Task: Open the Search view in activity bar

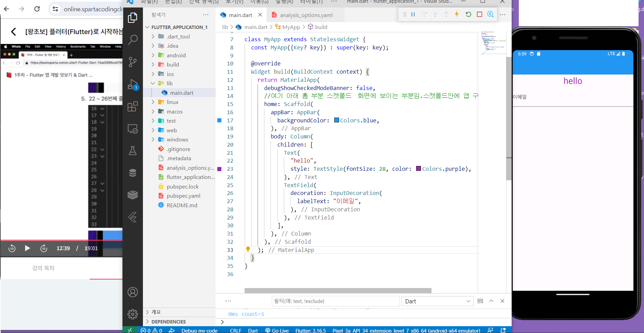Action: 133,40
